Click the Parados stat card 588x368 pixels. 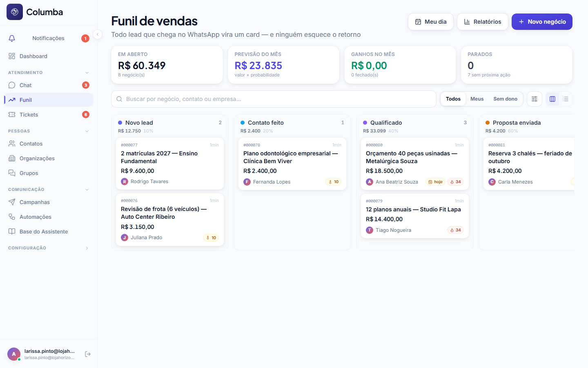[x=517, y=65]
